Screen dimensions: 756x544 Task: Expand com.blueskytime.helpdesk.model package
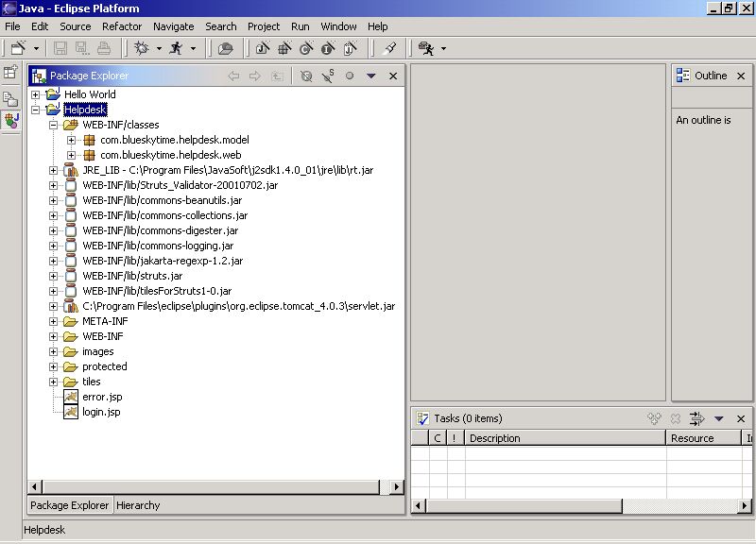pos(72,140)
